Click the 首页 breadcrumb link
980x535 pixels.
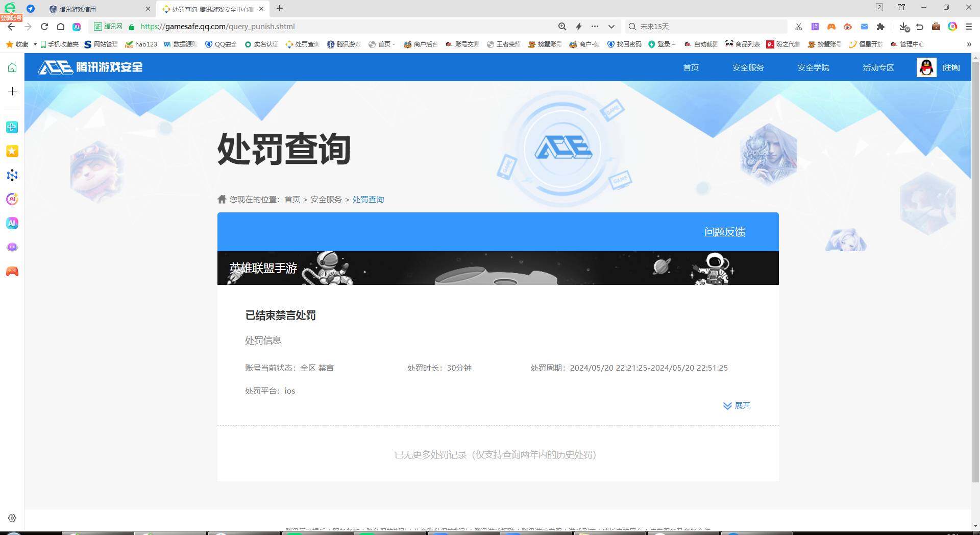[292, 200]
